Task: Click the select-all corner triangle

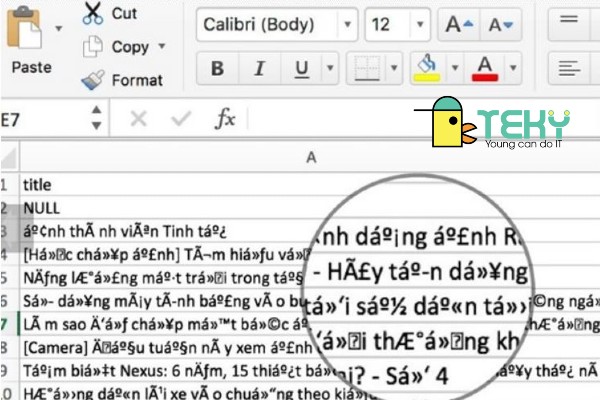Action: point(9,157)
